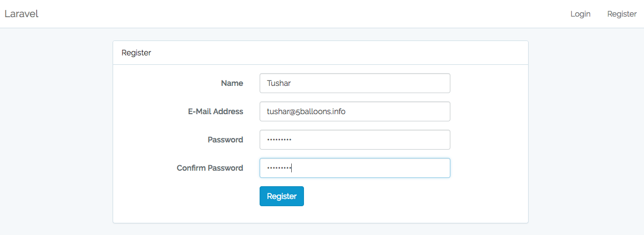Screen dimensions: 644x235
Task: Open the Laravel brand home link
Action: tap(21, 14)
